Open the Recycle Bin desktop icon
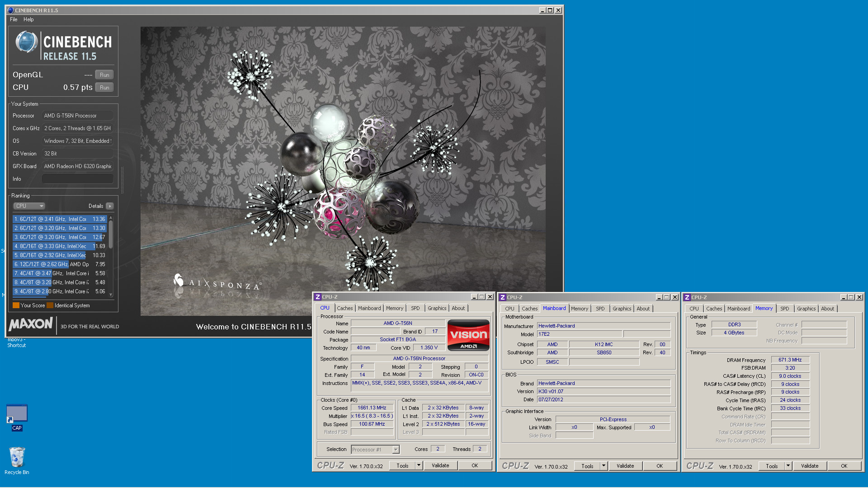 (17, 460)
